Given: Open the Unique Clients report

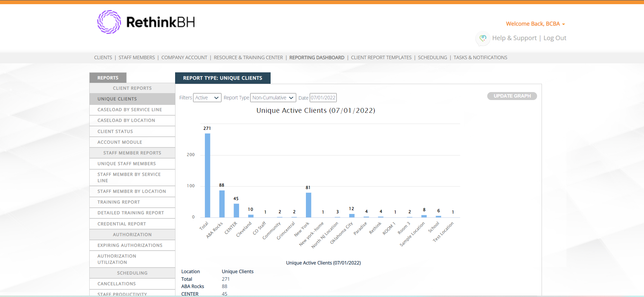Looking at the screenshot, I should [x=132, y=99].
